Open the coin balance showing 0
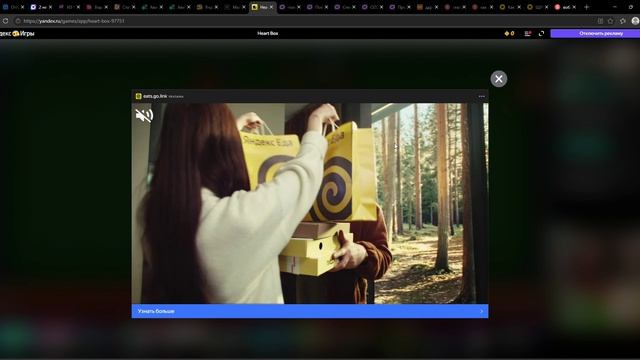Screen dimensions: 640x360 (x=509, y=33)
